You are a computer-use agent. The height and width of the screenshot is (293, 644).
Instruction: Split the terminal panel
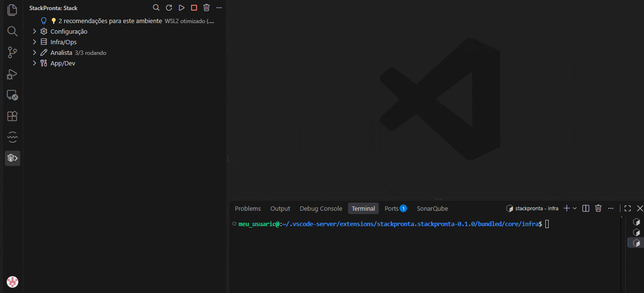tap(586, 208)
